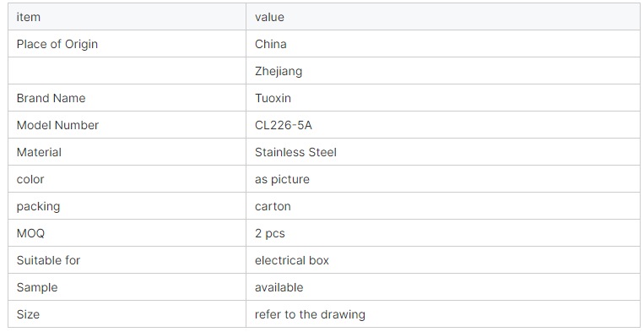Select the 'as picture' value
The width and height of the screenshot is (644, 332).
point(282,180)
